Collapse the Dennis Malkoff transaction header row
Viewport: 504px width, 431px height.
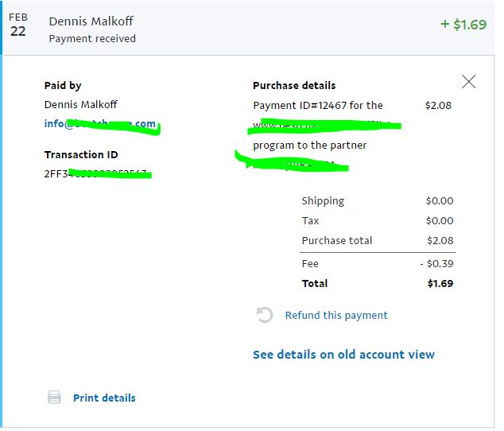point(247,28)
